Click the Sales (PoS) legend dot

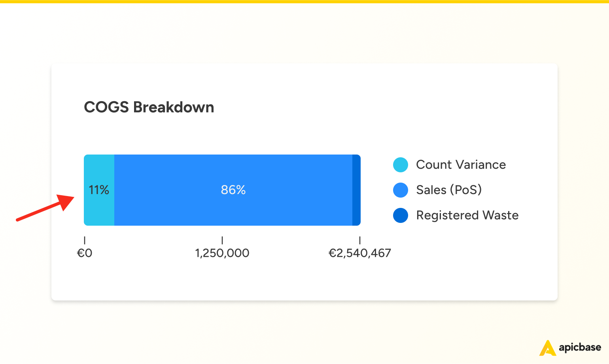401,190
